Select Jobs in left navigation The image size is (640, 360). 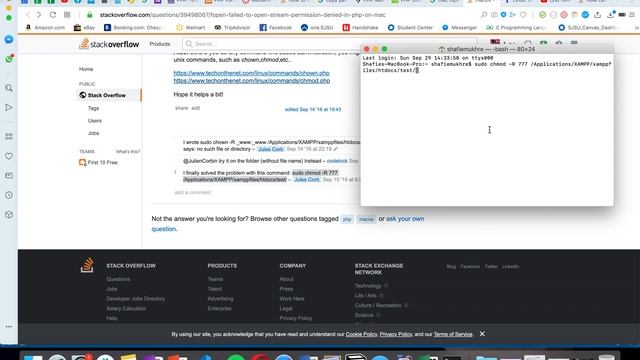coord(93,133)
